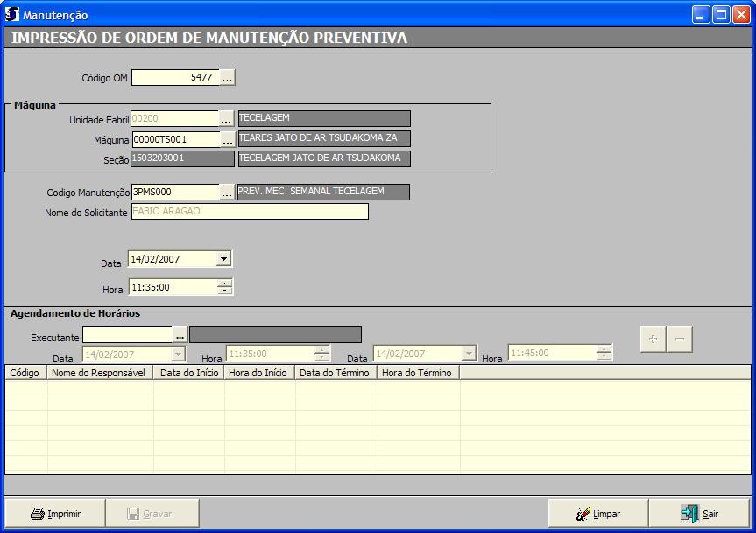
Task: Click the Máquina code field 00000TS001
Action: tap(174, 139)
